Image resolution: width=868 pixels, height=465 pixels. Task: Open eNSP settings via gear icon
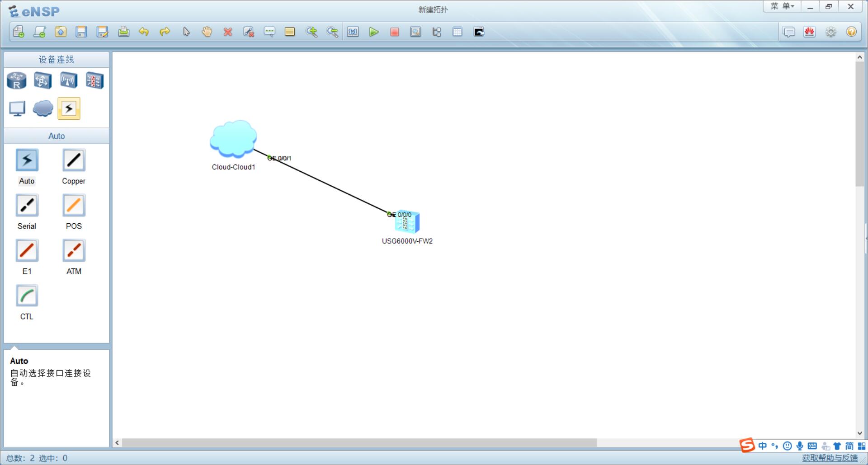(x=830, y=32)
